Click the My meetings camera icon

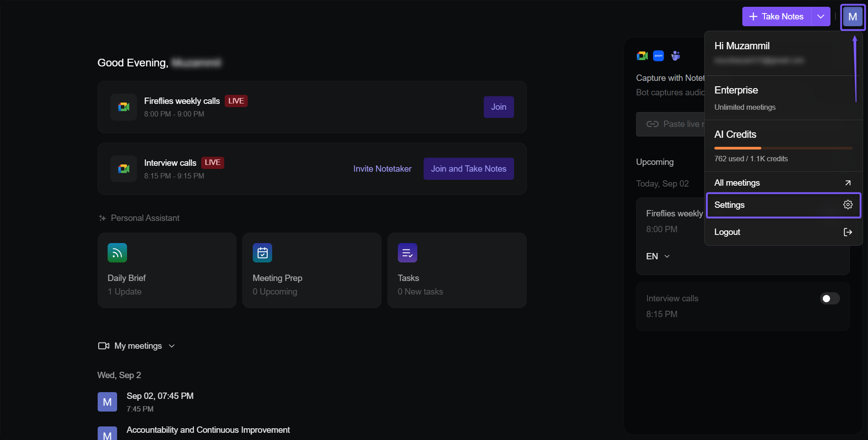[x=104, y=346]
